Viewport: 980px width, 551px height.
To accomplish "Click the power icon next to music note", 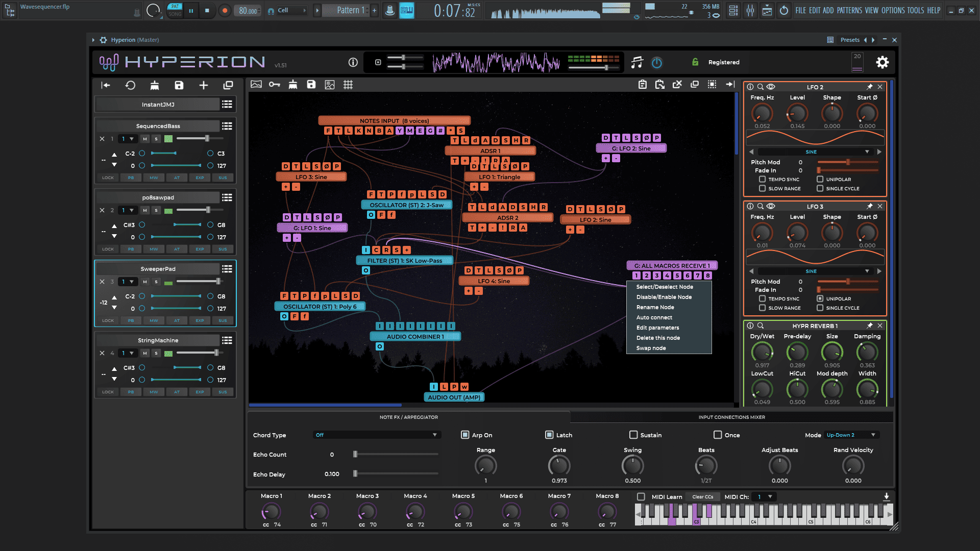I will tap(657, 62).
